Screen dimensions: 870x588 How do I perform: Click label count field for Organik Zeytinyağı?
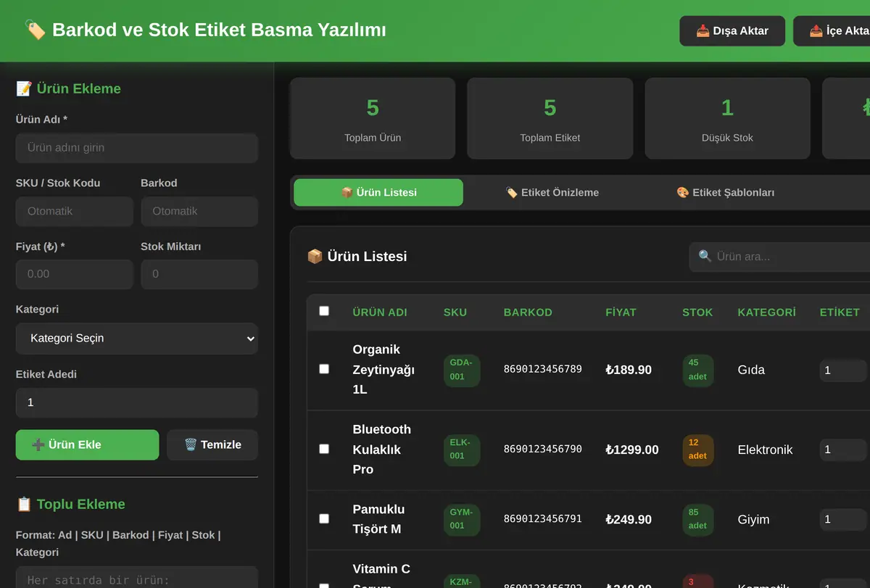click(845, 370)
